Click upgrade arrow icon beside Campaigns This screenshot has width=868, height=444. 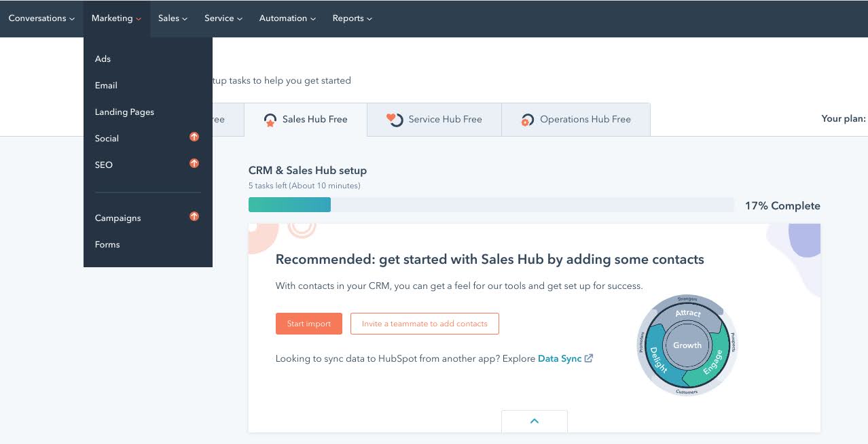(194, 216)
